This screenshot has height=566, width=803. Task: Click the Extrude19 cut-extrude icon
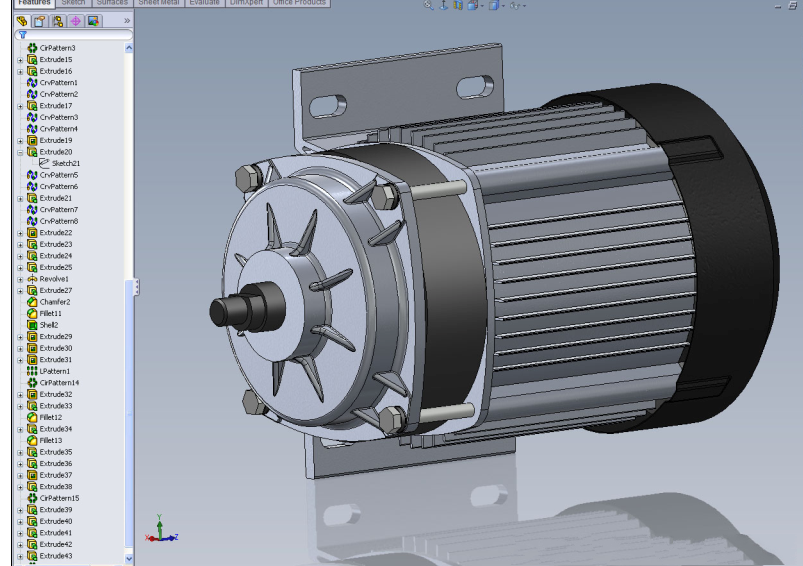point(32,140)
